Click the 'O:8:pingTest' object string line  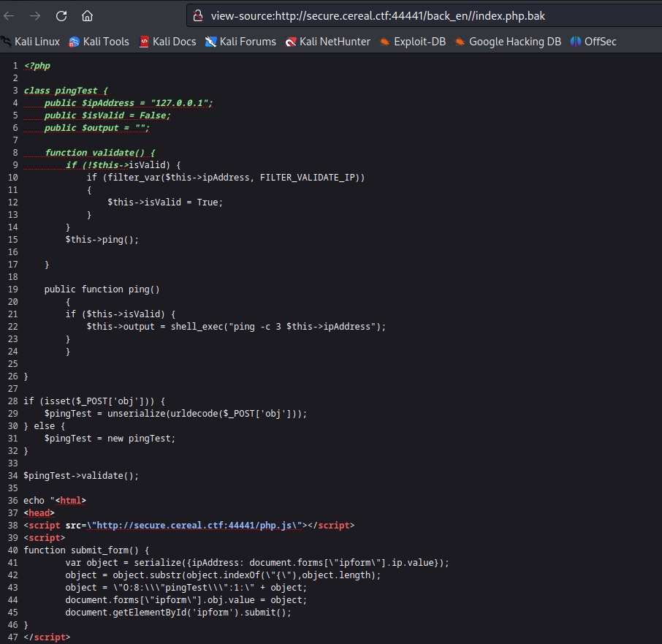point(186,588)
